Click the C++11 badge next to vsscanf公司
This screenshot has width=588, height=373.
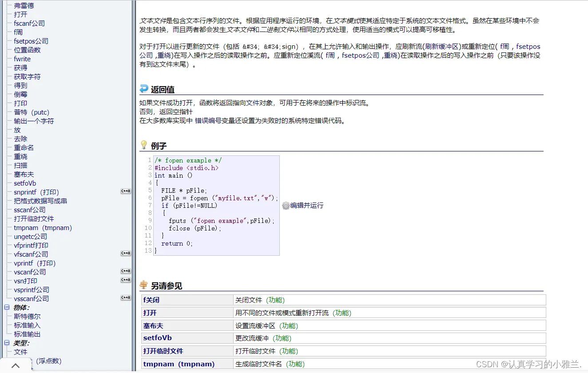pyautogui.click(x=126, y=298)
